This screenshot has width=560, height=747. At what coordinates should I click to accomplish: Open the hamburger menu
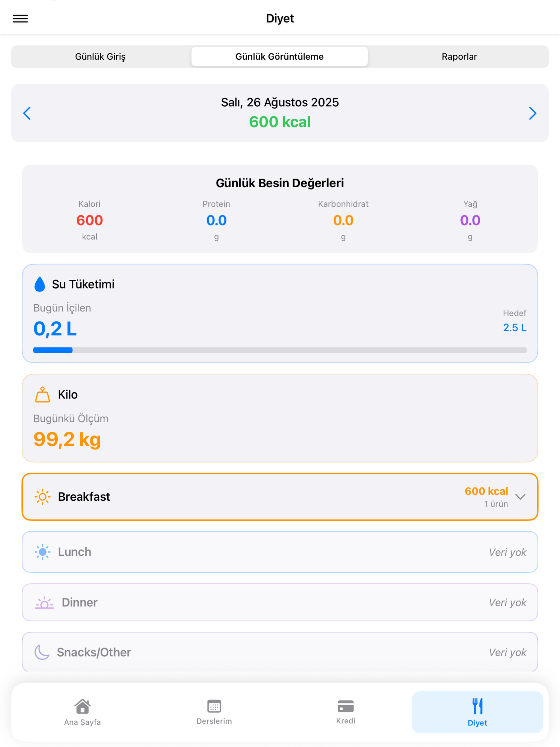click(x=20, y=19)
